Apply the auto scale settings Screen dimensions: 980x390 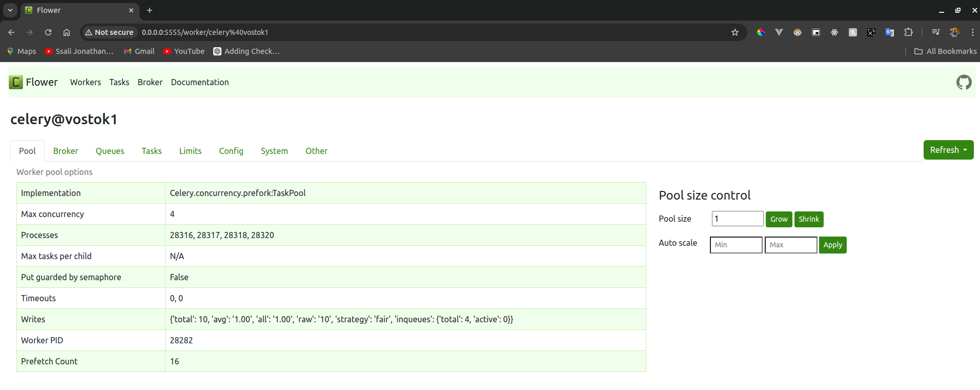832,245
